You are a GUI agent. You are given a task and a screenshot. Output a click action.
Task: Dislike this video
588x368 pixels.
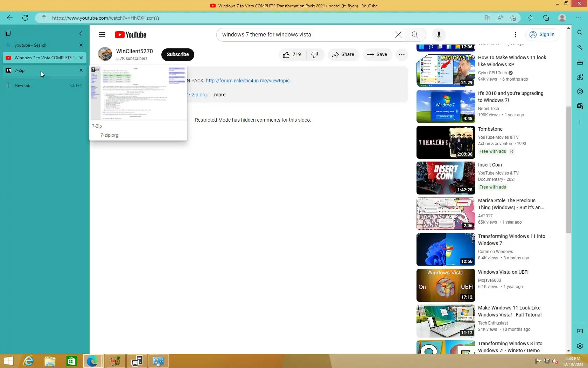[315, 54]
